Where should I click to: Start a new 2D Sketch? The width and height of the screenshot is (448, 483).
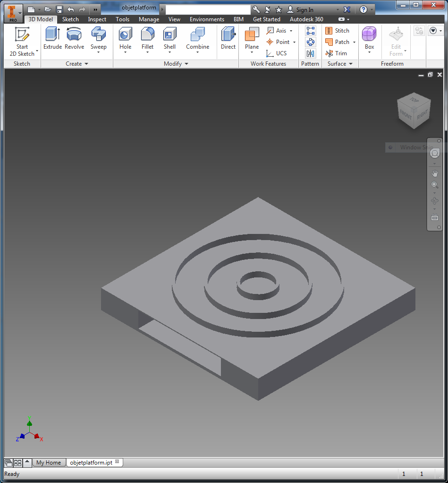22,41
